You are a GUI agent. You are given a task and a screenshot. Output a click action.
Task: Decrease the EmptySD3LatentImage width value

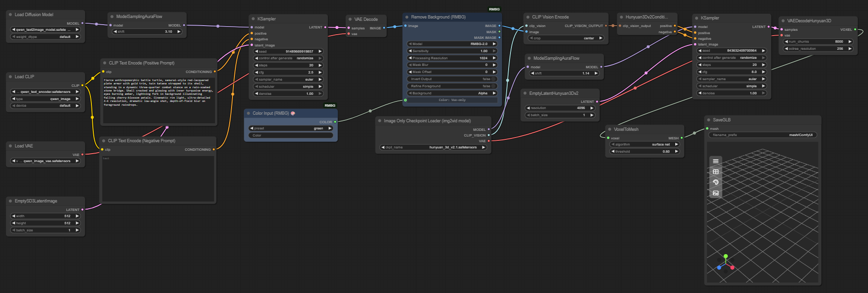(14, 216)
